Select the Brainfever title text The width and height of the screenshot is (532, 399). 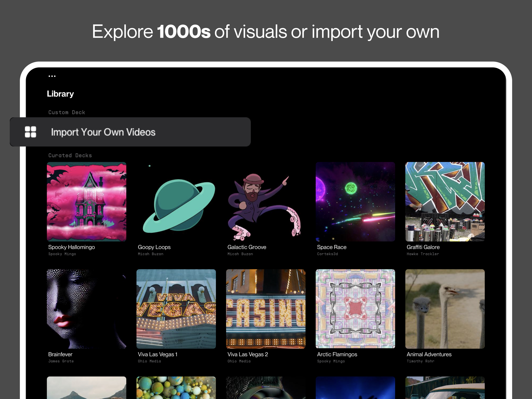60,354
